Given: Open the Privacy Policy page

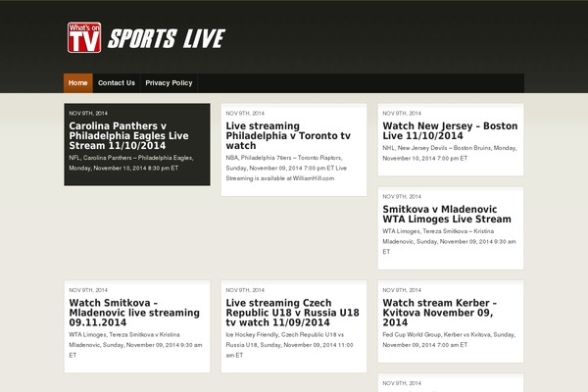Looking at the screenshot, I should (169, 83).
